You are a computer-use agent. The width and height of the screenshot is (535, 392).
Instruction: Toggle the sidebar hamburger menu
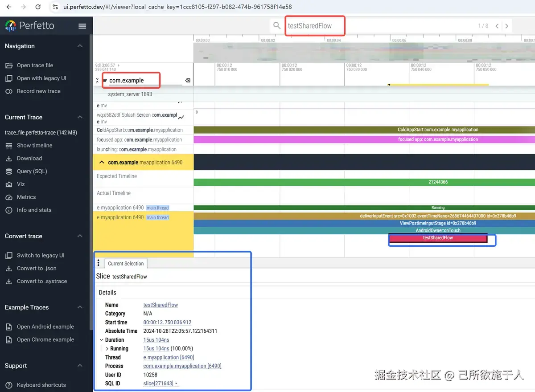(x=82, y=26)
